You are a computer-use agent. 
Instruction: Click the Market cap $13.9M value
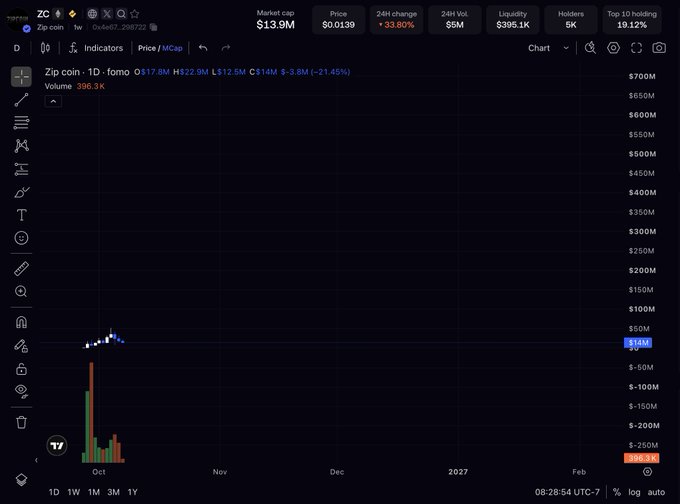coord(275,25)
